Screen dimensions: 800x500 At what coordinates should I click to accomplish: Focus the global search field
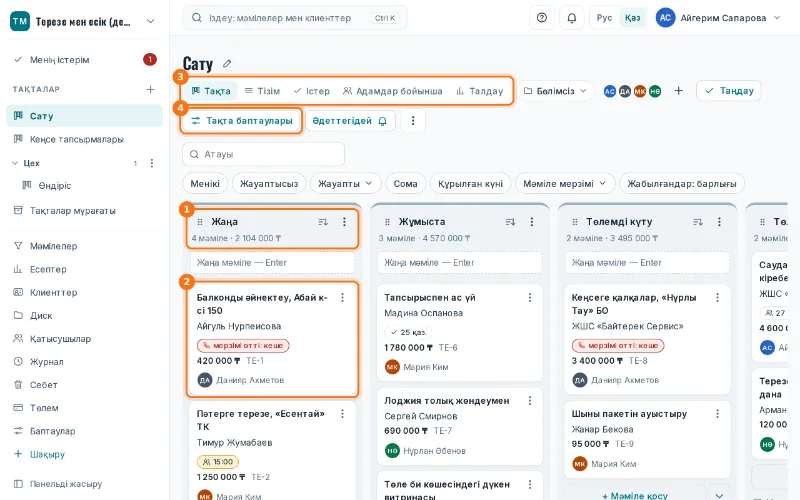[294, 18]
